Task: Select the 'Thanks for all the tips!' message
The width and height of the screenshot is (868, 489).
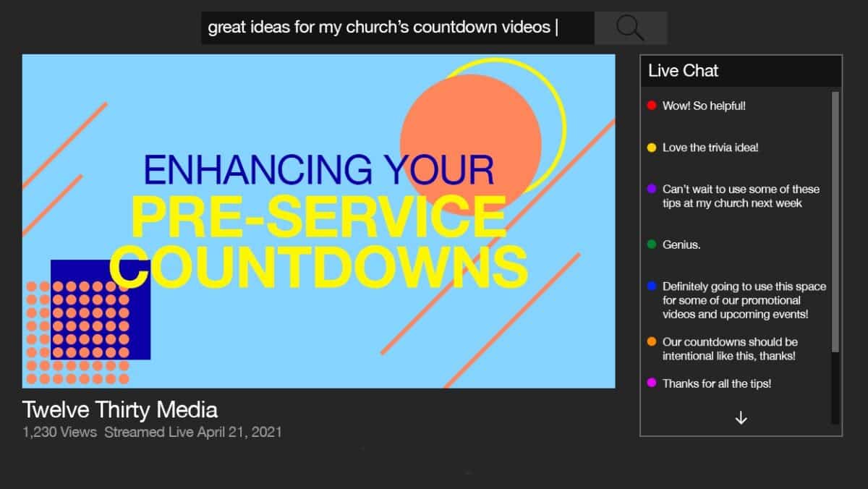Action: click(717, 383)
